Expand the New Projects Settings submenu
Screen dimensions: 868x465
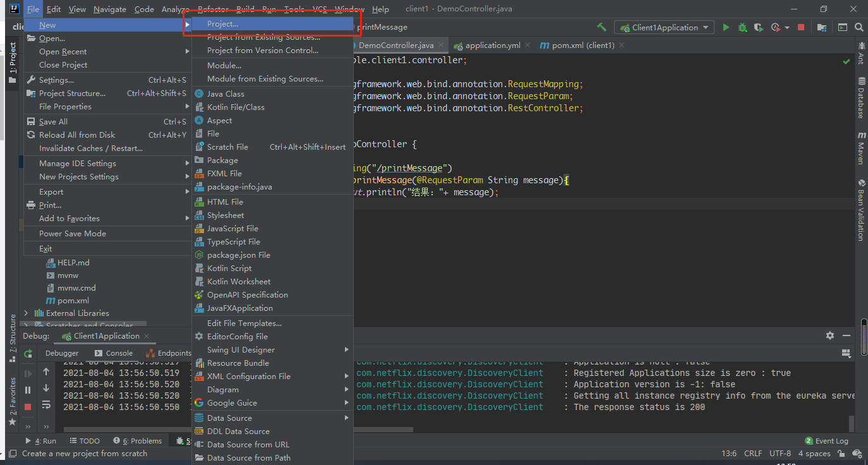(107, 177)
